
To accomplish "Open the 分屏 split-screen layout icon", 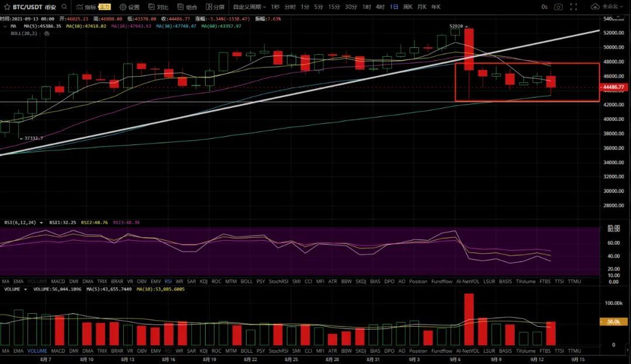I will pos(209,7).
